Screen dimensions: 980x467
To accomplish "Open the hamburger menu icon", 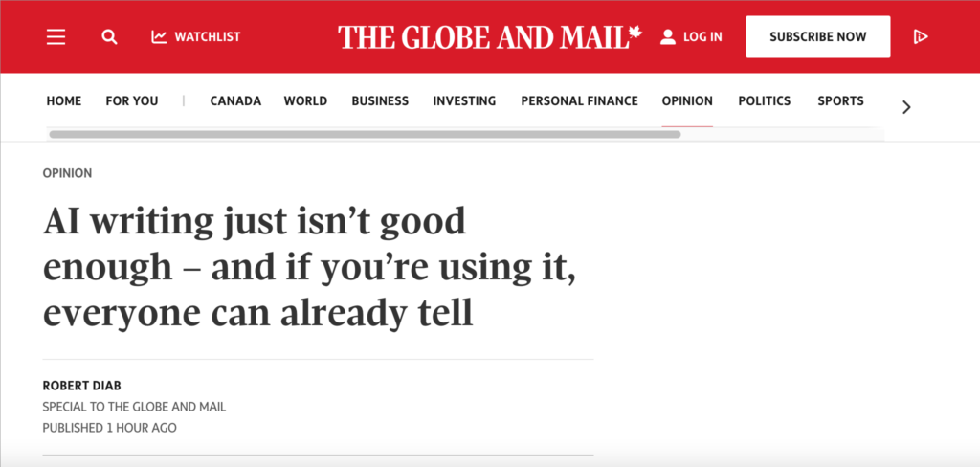I will (56, 37).
